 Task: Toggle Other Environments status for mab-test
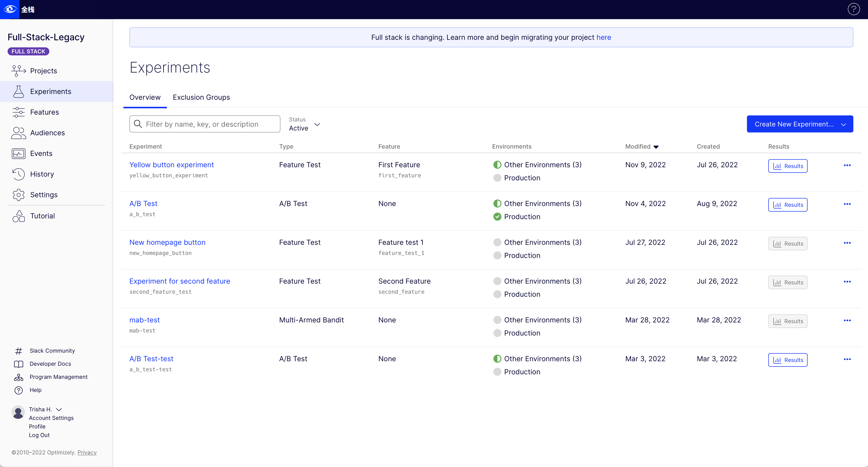click(496, 320)
